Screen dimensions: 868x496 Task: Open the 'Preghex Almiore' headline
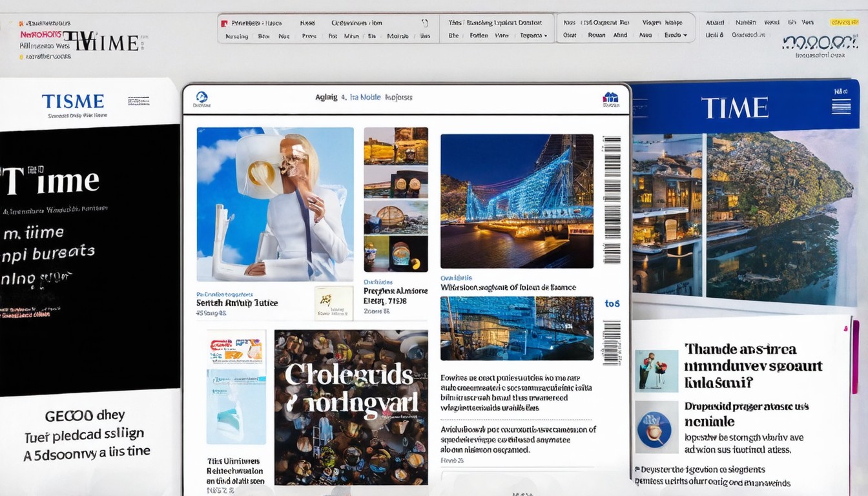(x=395, y=296)
